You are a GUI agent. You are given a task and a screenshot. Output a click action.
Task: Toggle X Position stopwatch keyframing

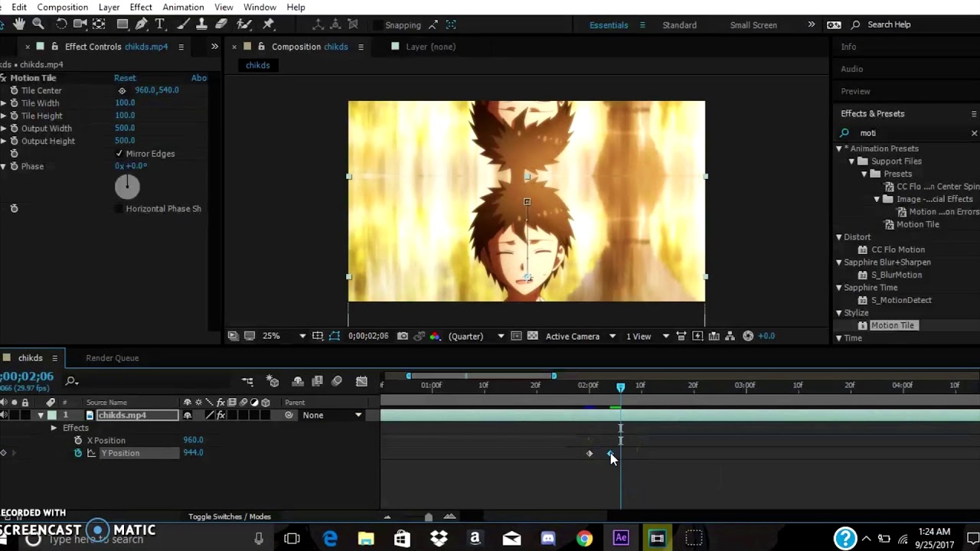coord(78,441)
